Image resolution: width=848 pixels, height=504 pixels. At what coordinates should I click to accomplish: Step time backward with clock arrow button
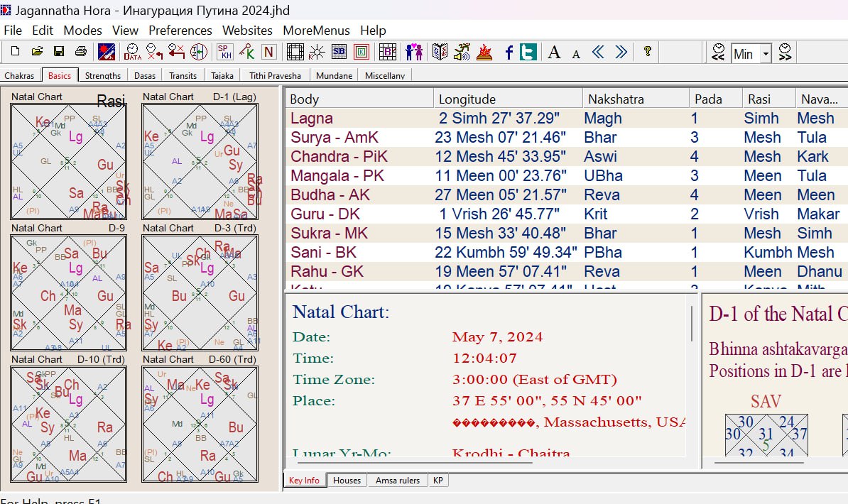point(719,53)
